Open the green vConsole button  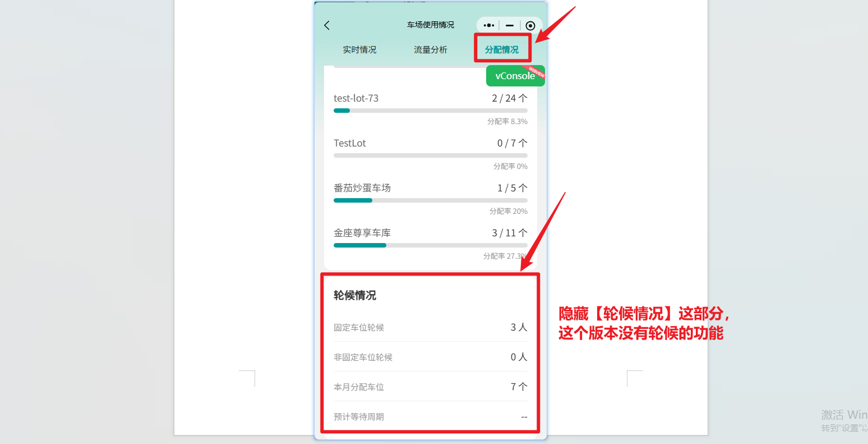515,76
